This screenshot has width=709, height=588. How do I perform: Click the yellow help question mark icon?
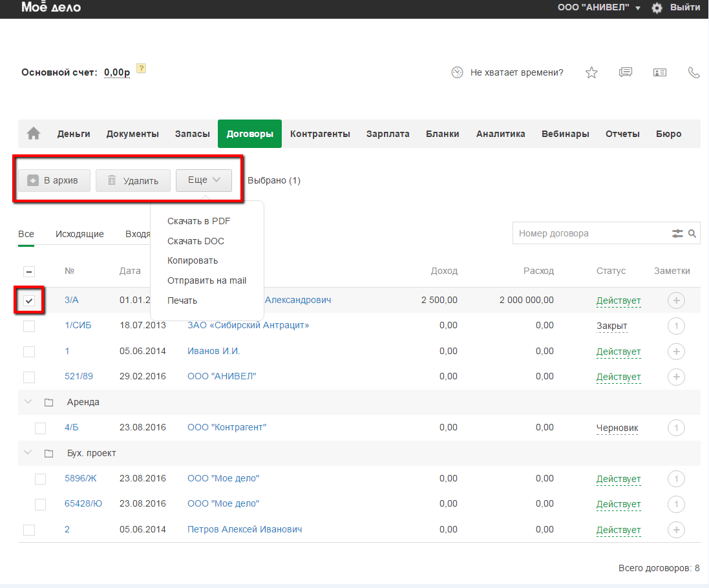(x=141, y=68)
